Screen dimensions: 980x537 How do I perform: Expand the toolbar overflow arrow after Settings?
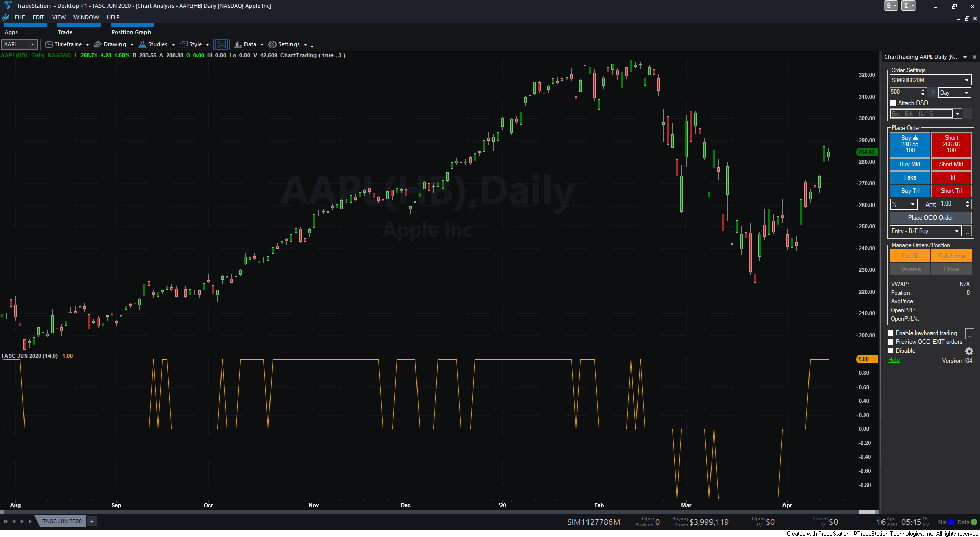pos(312,46)
